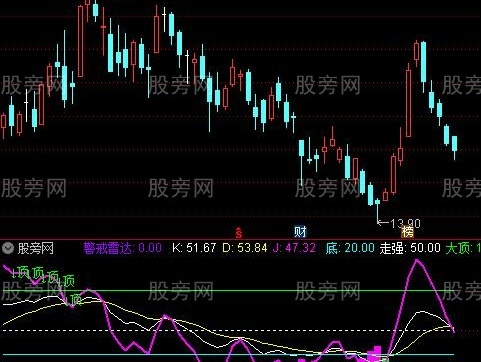Select the 走强: 50.00 indicator value
This screenshot has width=481, height=362.
[x=410, y=248]
